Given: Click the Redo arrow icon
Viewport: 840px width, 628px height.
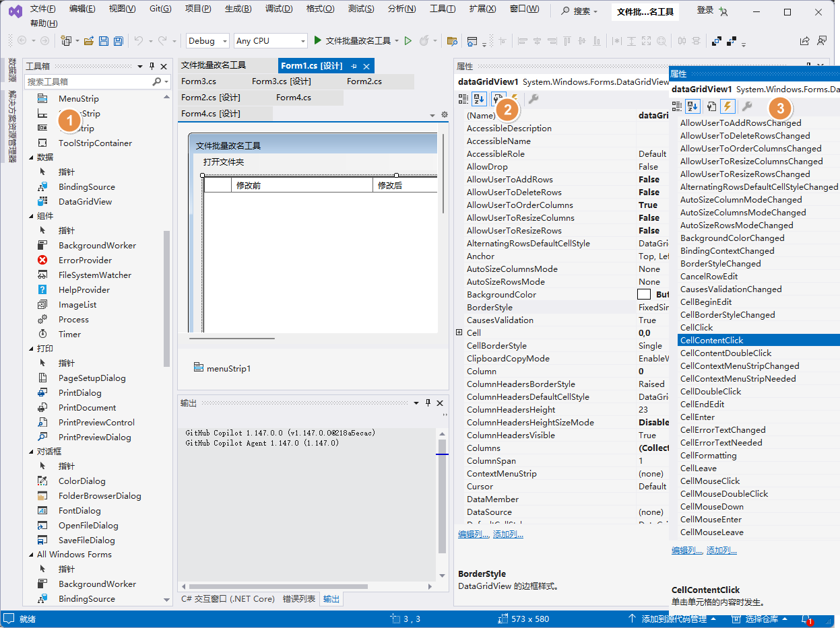Looking at the screenshot, I should (x=162, y=41).
